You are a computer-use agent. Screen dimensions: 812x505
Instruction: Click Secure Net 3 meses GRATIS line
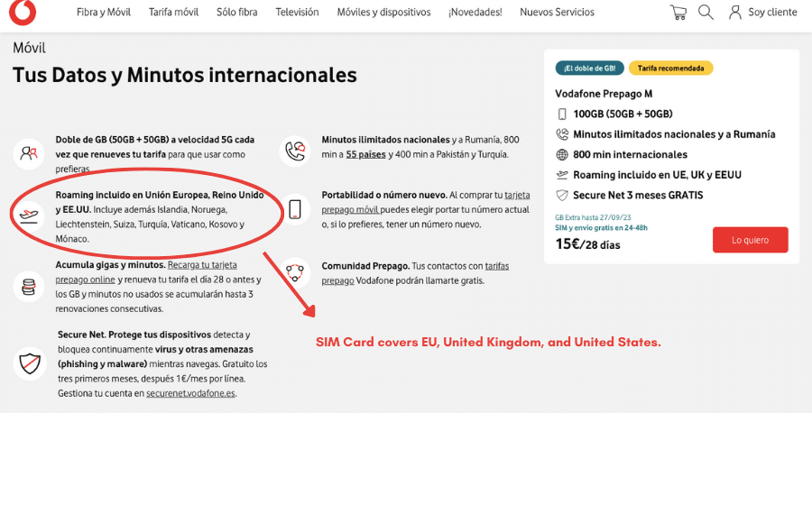[638, 195]
